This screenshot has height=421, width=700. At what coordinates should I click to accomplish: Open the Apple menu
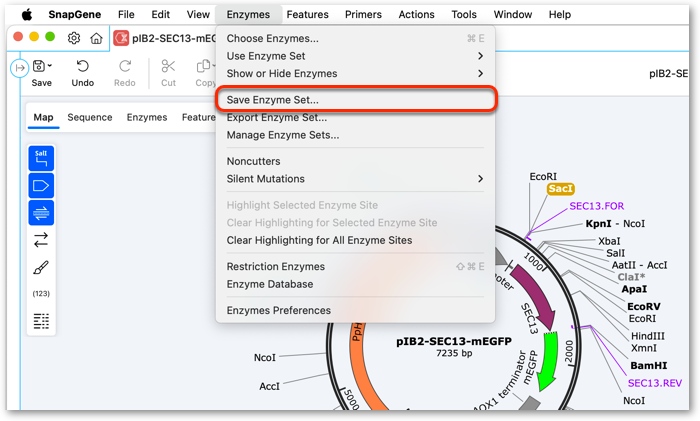tap(27, 15)
